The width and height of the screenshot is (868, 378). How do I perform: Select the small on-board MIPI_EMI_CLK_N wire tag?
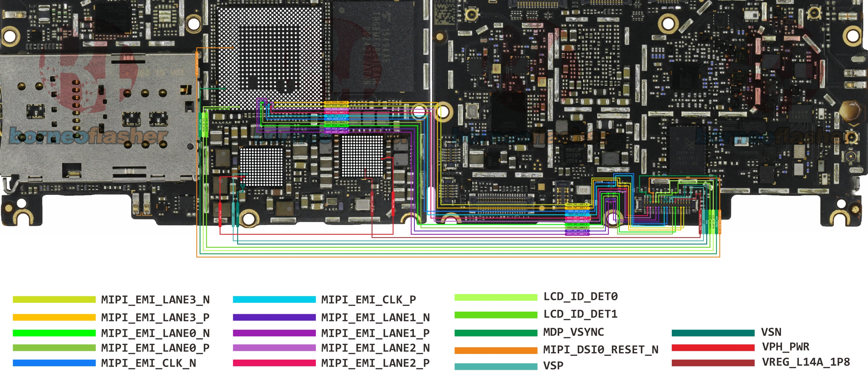pyautogui.click(x=578, y=211)
